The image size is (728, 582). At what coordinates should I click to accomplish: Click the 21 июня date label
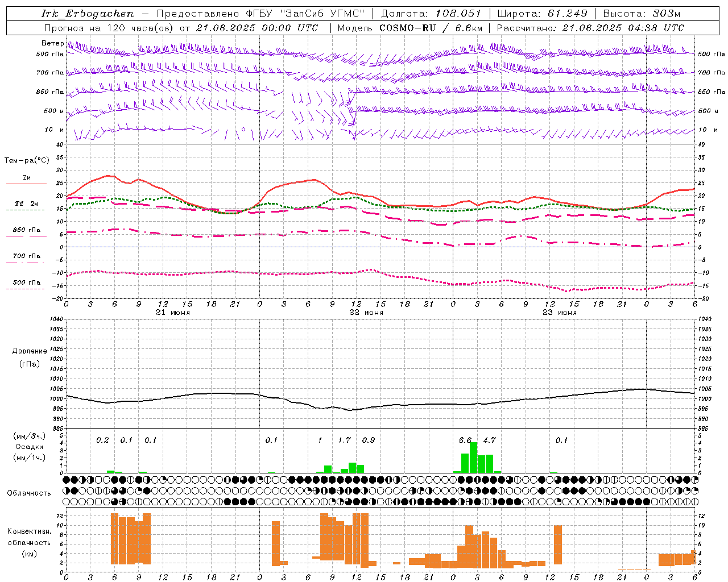pos(172,313)
